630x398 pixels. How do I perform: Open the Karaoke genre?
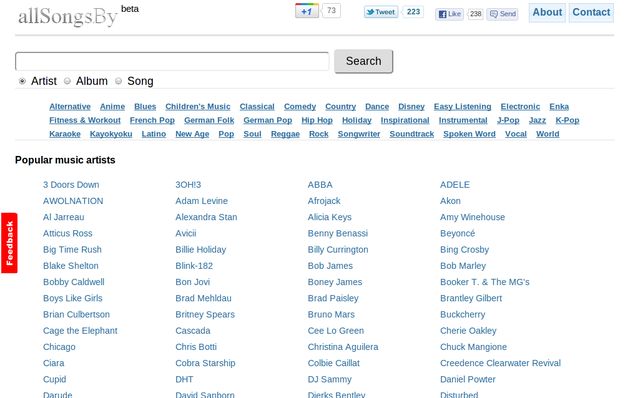[65, 134]
